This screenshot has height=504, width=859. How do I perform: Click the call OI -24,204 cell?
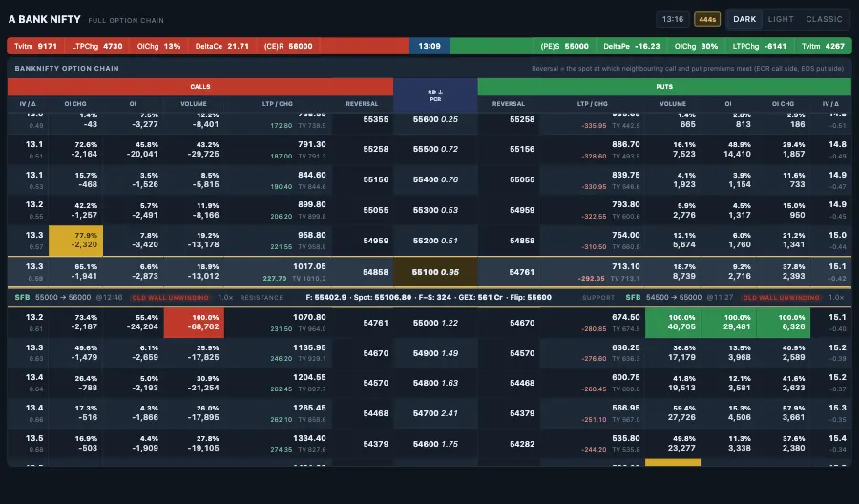click(133, 323)
